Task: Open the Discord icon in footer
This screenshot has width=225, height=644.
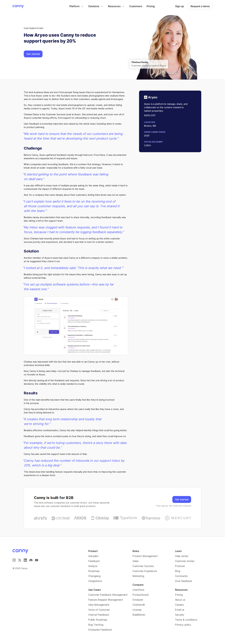Action: [31, 560]
